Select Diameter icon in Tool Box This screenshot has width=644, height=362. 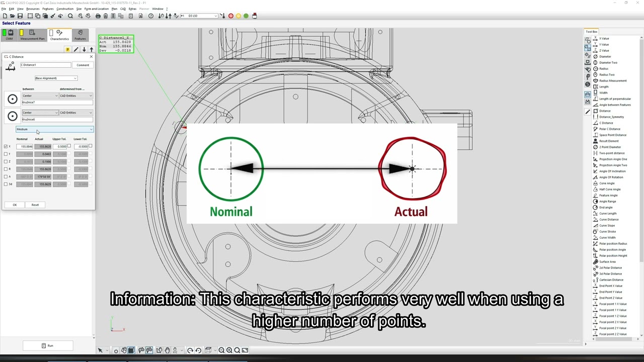[596, 56]
